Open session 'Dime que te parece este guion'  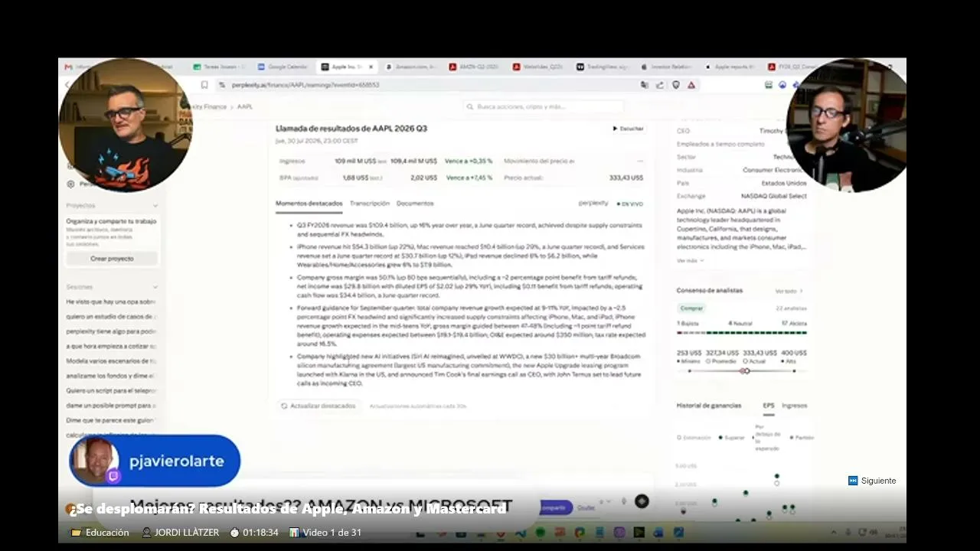coord(111,420)
